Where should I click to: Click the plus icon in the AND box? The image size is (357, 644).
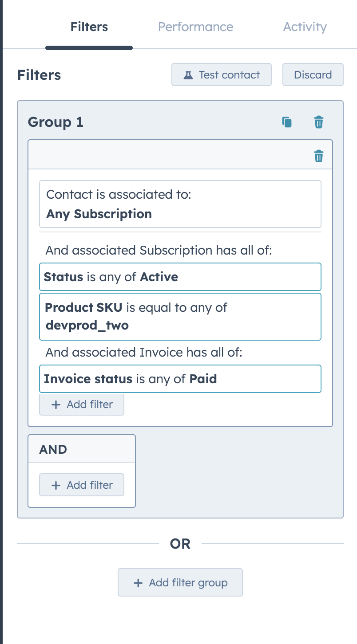point(56,485)
